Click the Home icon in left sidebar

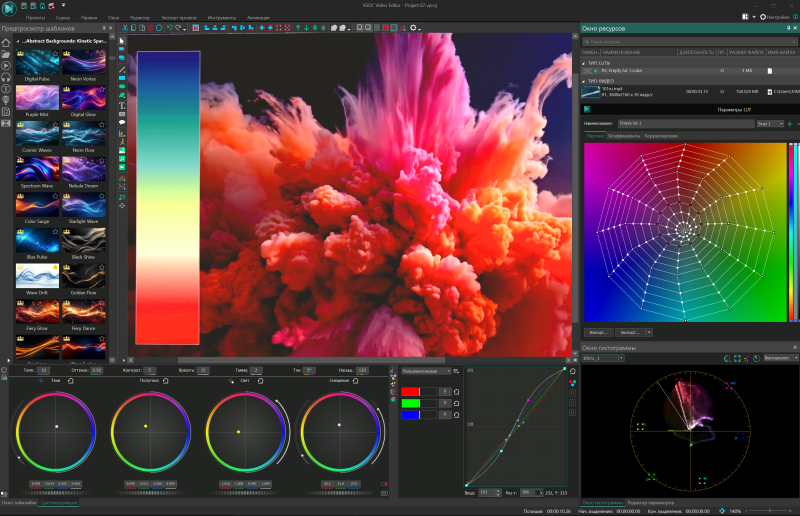pyautogui.click(x=6, y=42)
